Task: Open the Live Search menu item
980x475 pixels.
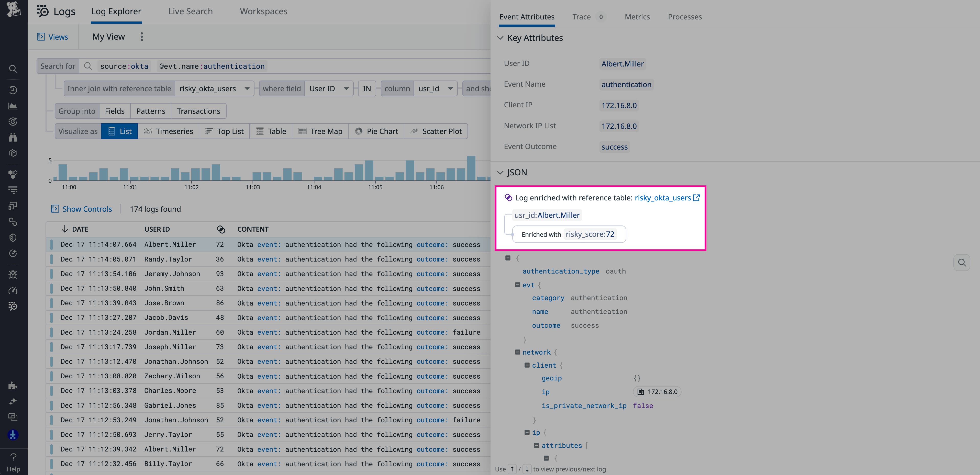Action: point(190,11)
